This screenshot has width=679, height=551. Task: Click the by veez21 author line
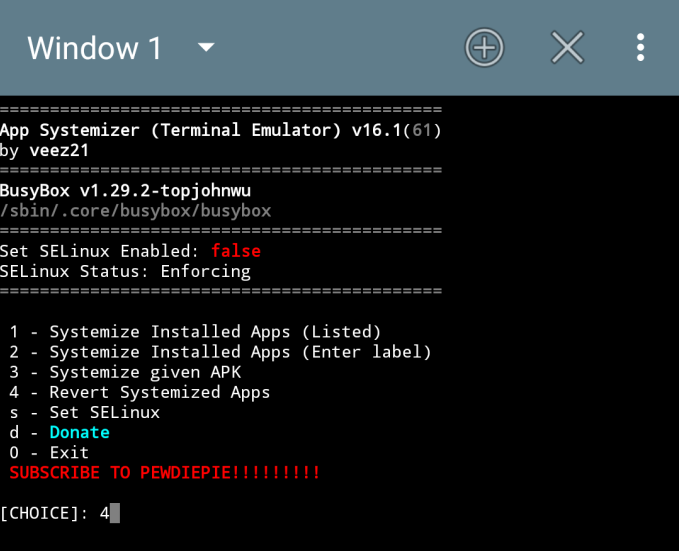45,150
